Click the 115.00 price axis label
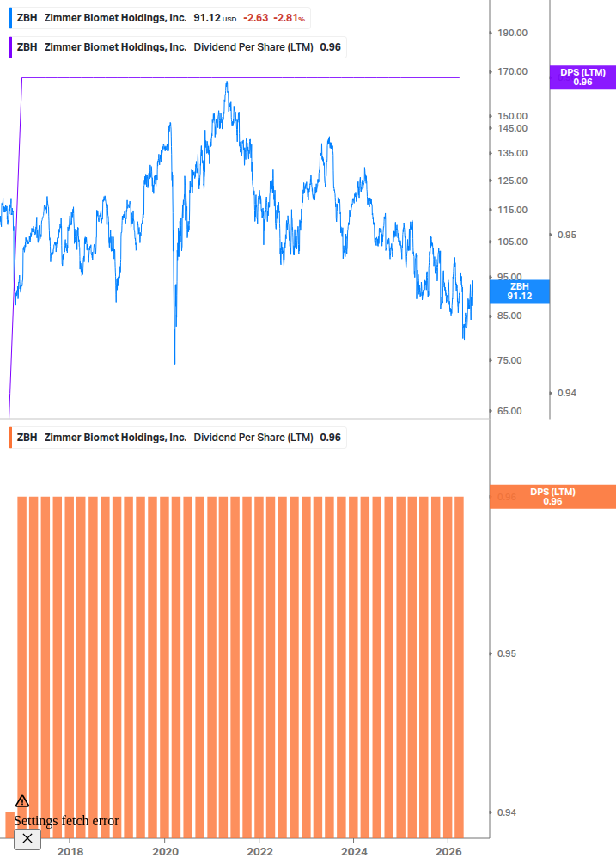 pos(513,210)
